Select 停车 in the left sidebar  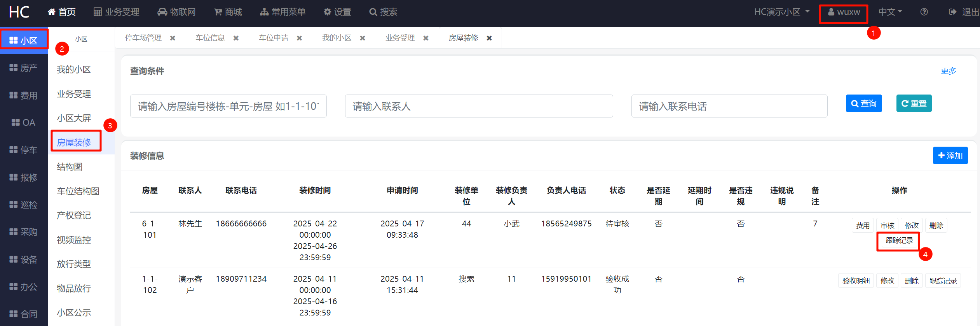click(x=24, y=150)
